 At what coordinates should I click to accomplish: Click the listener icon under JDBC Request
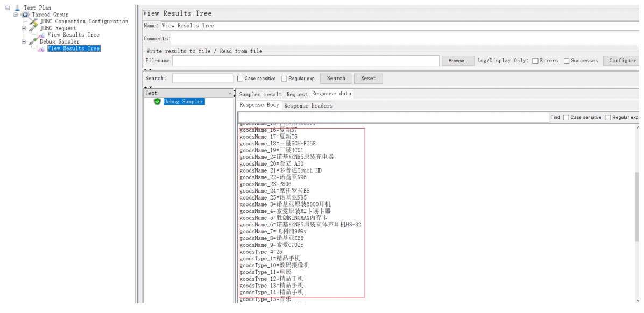41,35
